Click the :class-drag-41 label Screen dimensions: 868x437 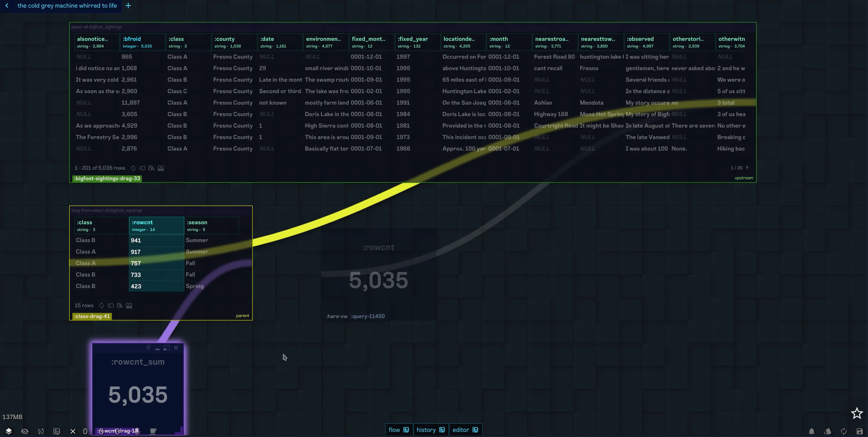tap(92, 316)
